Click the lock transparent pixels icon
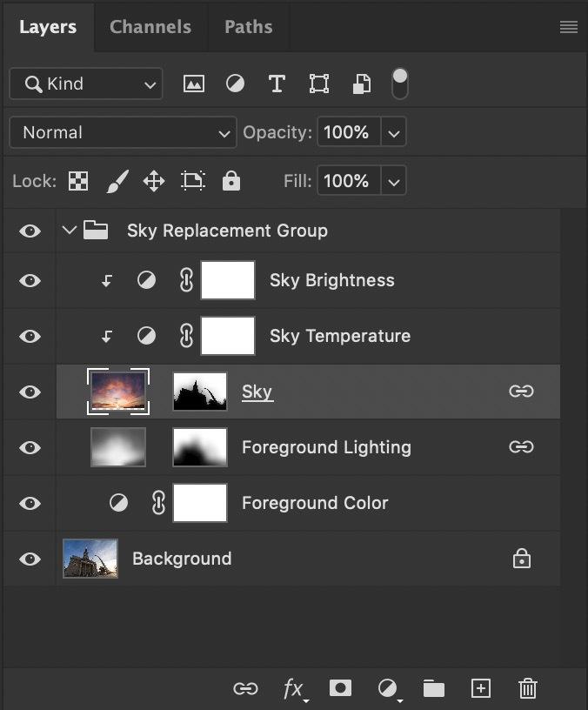This screenshot has height=710, width=588. [78, 181]
